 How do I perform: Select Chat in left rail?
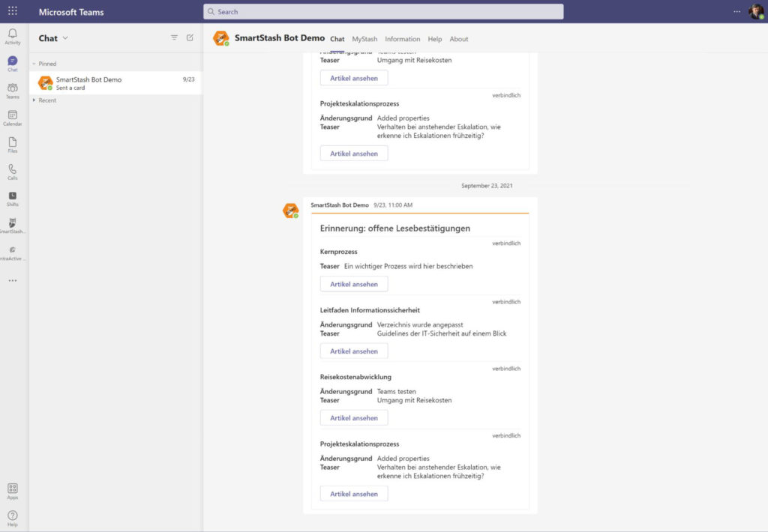point(13,64)
